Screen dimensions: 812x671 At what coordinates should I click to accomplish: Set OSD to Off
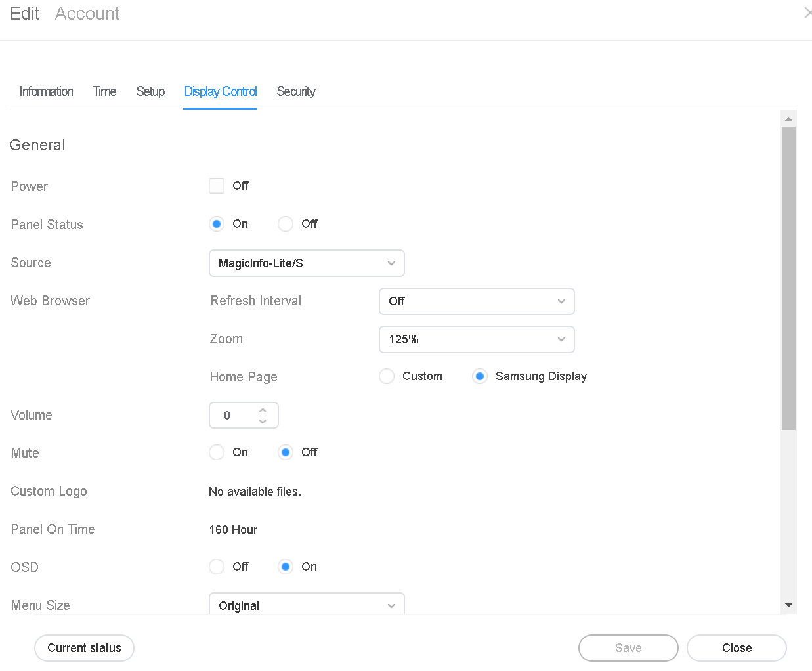pyautogui.click(x=217, y=567)
